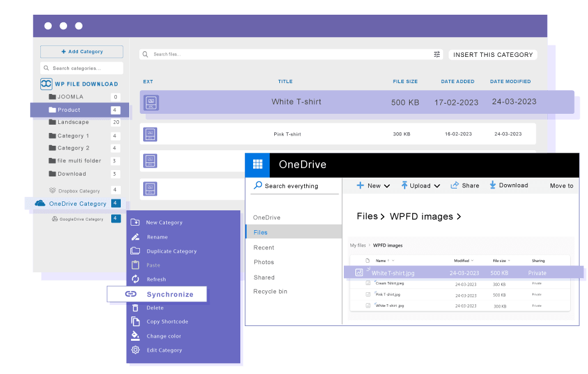This screenshot has height=374, width=588.
Task: Click the WP FILE DOWNLOAD logo icon
Action: [47, 84]
